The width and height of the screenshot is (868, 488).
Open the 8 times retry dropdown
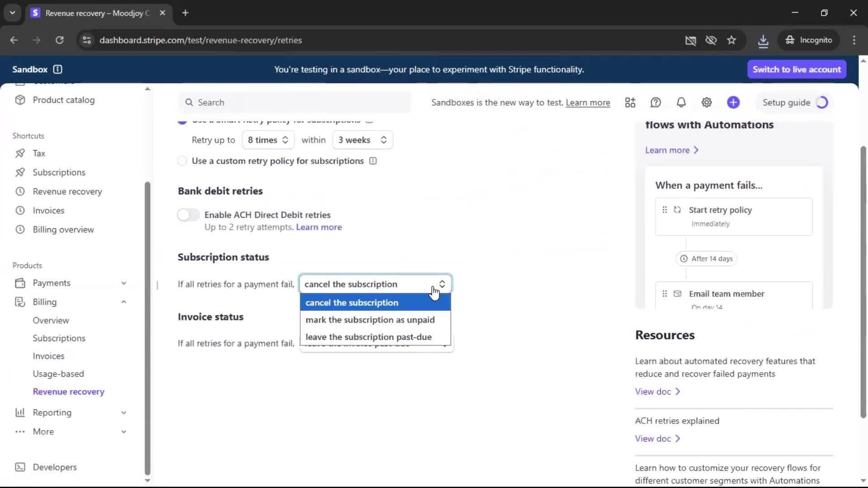click(268, 140)
